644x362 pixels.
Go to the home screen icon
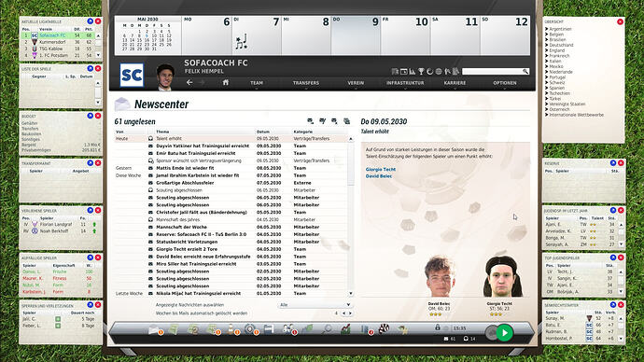[226, 82]
